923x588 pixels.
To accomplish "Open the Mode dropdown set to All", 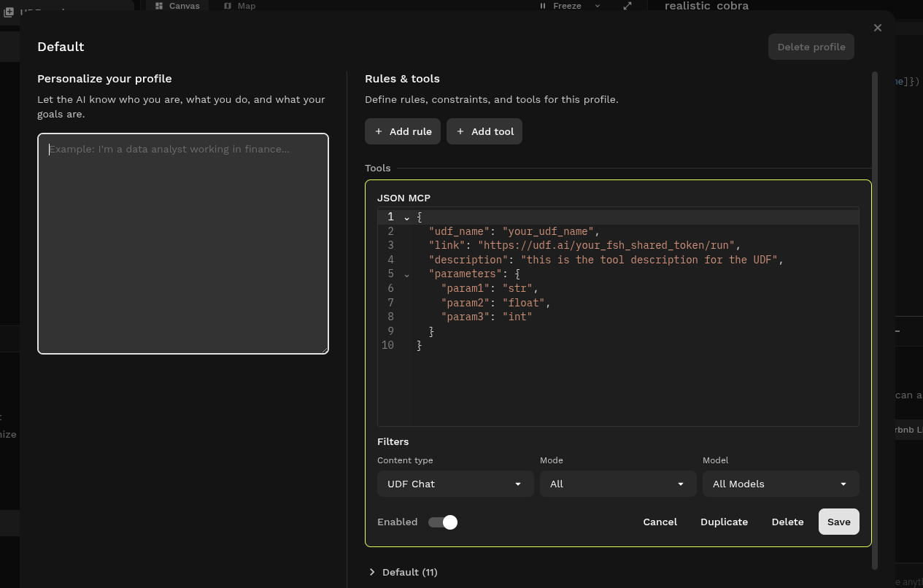I will pyautogui.click(x=617, y=484).
